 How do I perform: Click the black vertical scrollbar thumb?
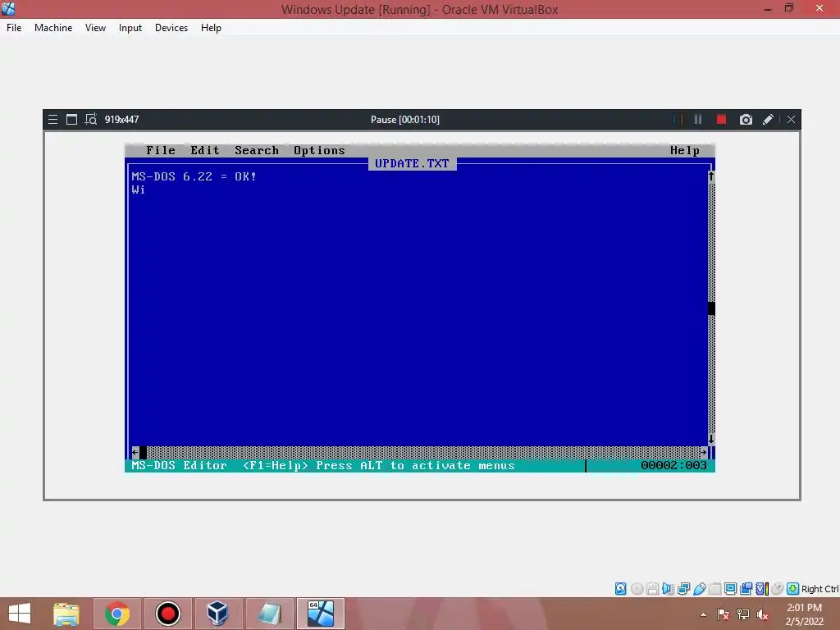[711, 308]
